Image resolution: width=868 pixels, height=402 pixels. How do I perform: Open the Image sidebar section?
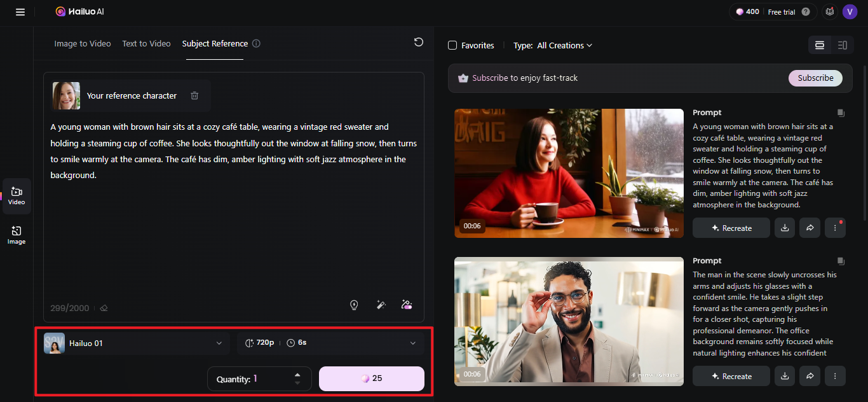coord(17,235)
